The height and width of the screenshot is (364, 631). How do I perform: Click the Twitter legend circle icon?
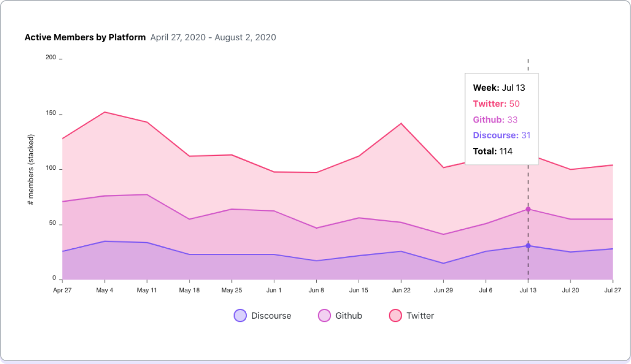[x=395, y=315]
